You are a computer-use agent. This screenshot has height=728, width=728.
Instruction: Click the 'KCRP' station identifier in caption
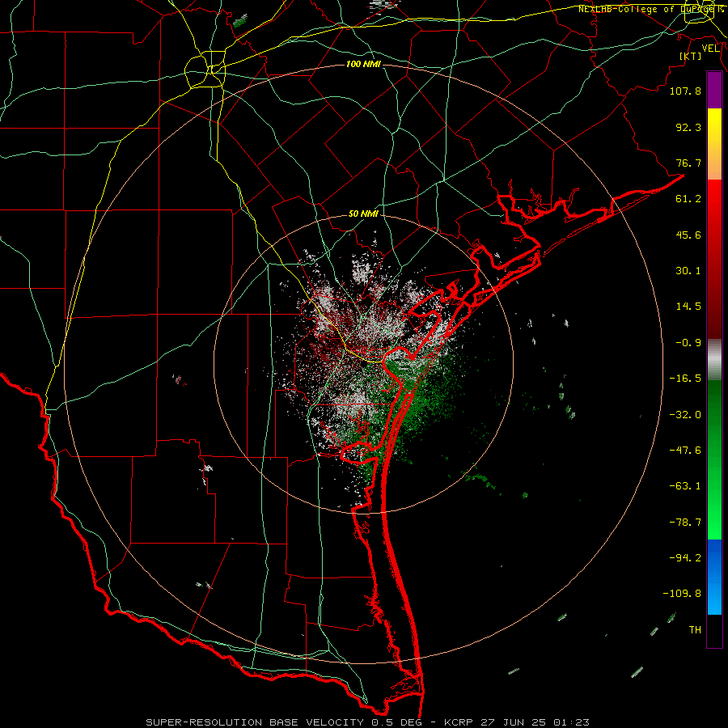457,722
